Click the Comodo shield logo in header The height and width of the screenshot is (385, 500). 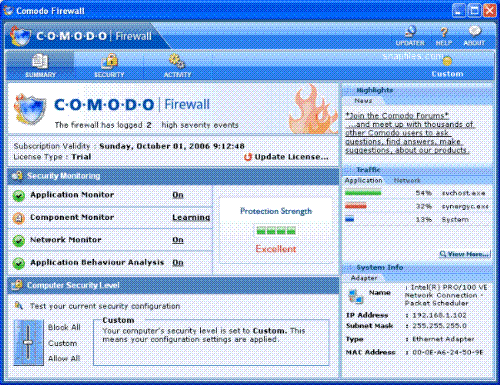click(x=21, y=36)
